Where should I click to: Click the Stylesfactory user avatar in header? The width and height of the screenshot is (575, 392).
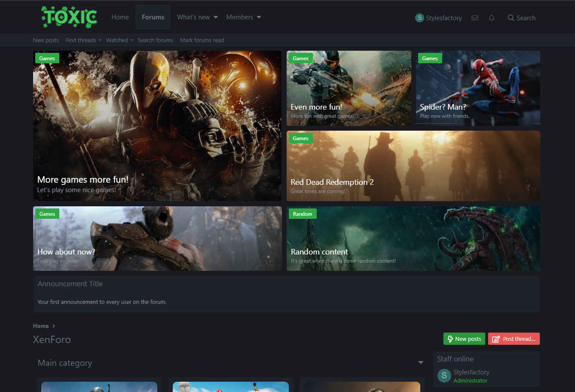click(x=419, y=18)
